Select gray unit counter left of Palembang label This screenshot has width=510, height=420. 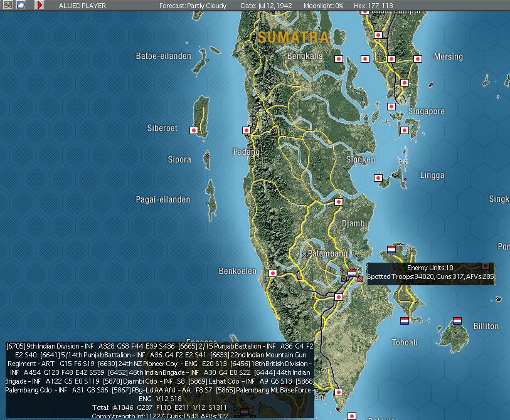[304, 256]
